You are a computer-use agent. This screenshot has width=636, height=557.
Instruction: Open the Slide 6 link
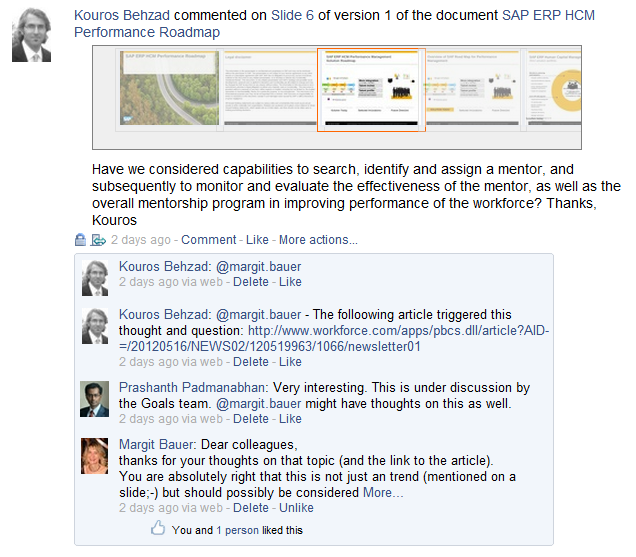click(292, 15)
